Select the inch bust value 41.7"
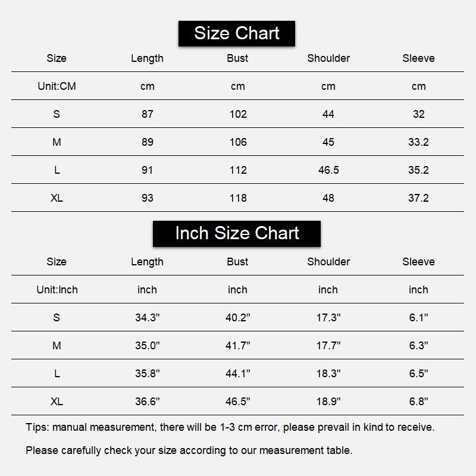Image resolution: width=476 pixels, height=476 pixels. pos(237,346)
